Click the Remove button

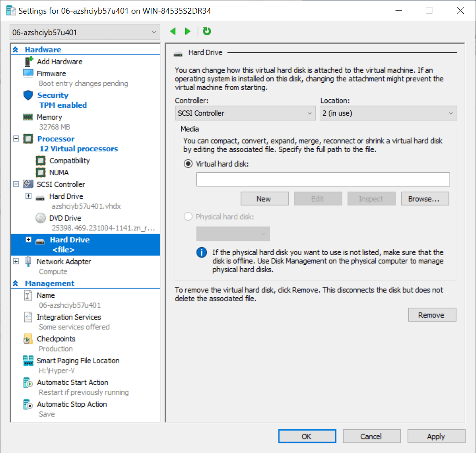pyautogui.click(x=432, y=315)
